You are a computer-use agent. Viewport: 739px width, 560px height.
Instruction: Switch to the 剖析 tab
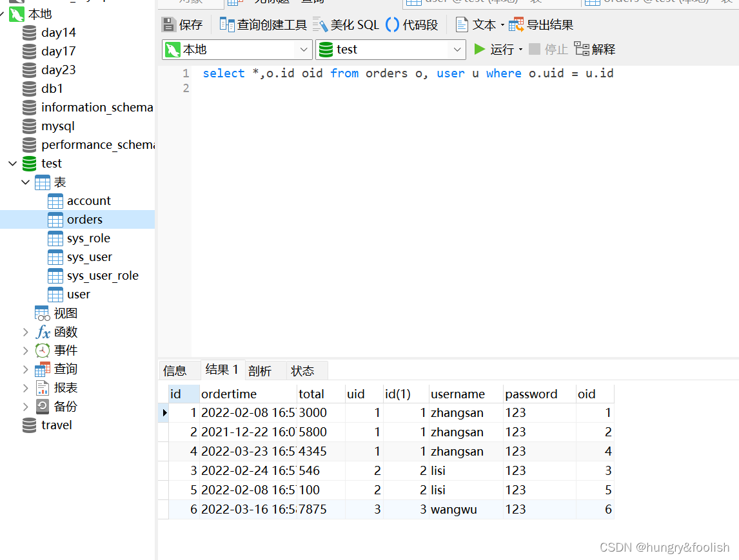pyautogui.click(x=264, y=371)
